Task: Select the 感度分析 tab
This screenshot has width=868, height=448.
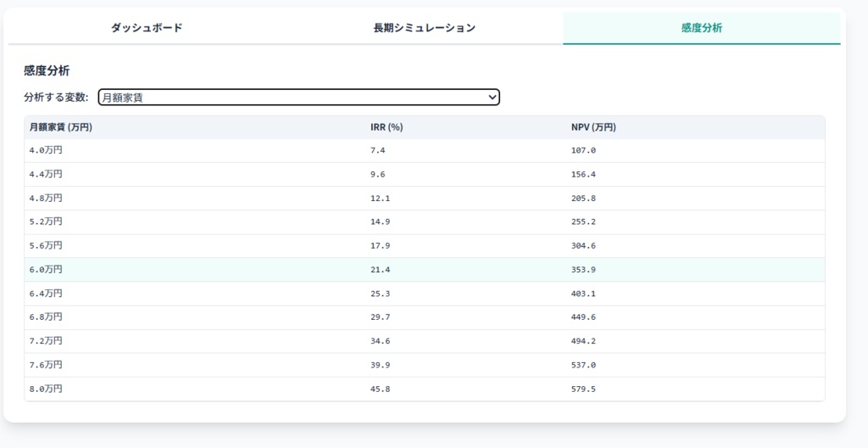Action: pyautogui.click(x=701, y=28)
